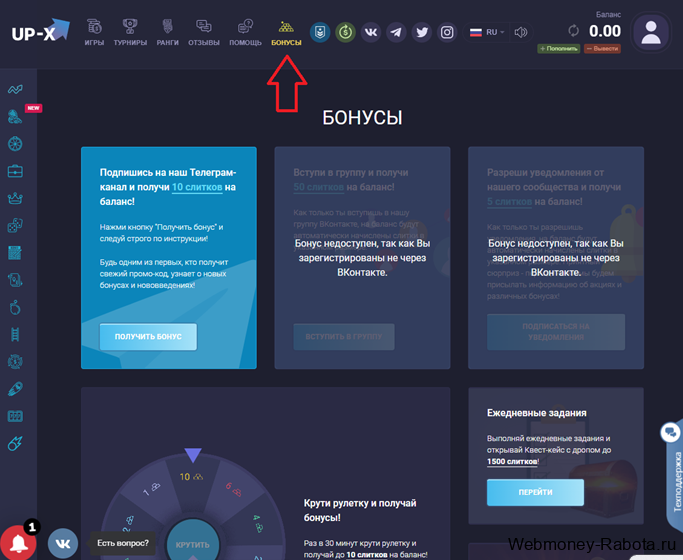Open the Telegram icon in header
Viewport: 683px width, 560px height.
[x=396, y=32]
